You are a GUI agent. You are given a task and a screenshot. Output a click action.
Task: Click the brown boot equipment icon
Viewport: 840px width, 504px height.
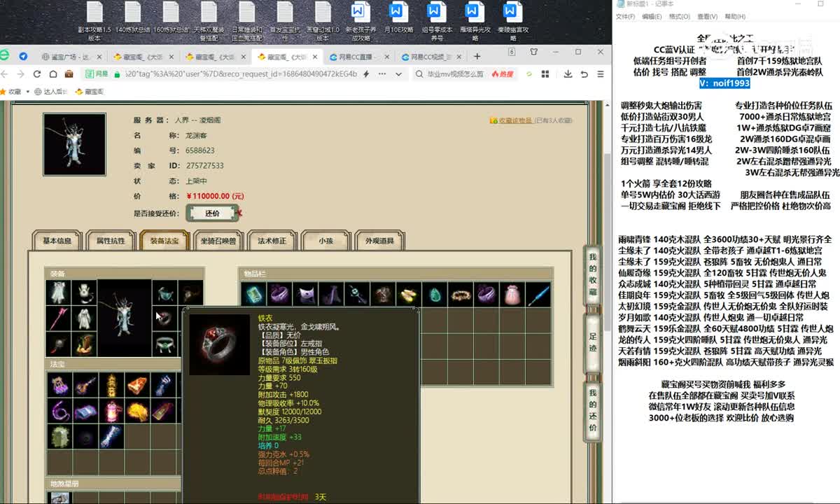tap(84, 344)
